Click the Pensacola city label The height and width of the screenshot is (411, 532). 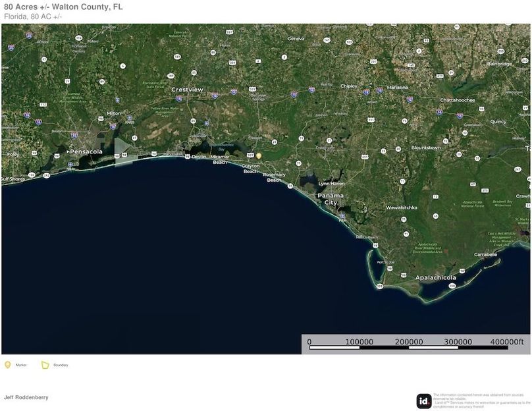click(86, 151)
